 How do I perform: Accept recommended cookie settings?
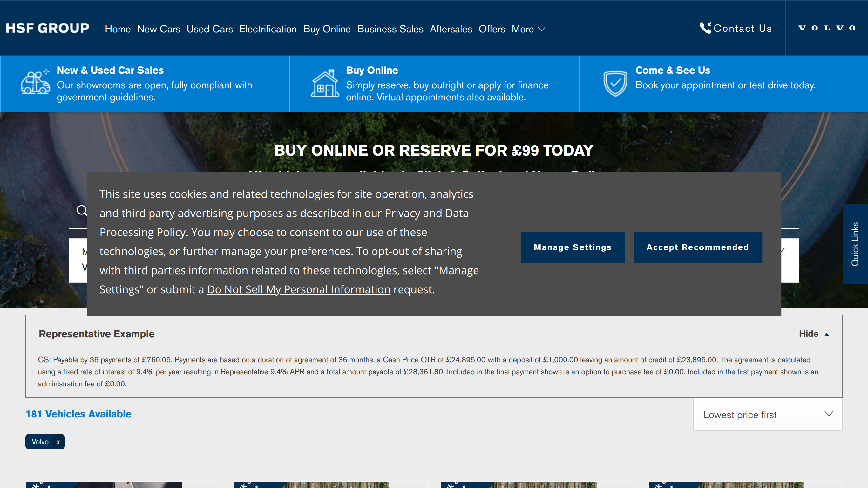(x=697, y=247)
